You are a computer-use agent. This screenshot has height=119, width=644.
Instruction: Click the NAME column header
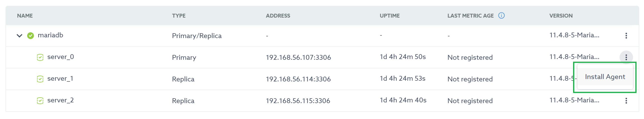tap(25, 16)
